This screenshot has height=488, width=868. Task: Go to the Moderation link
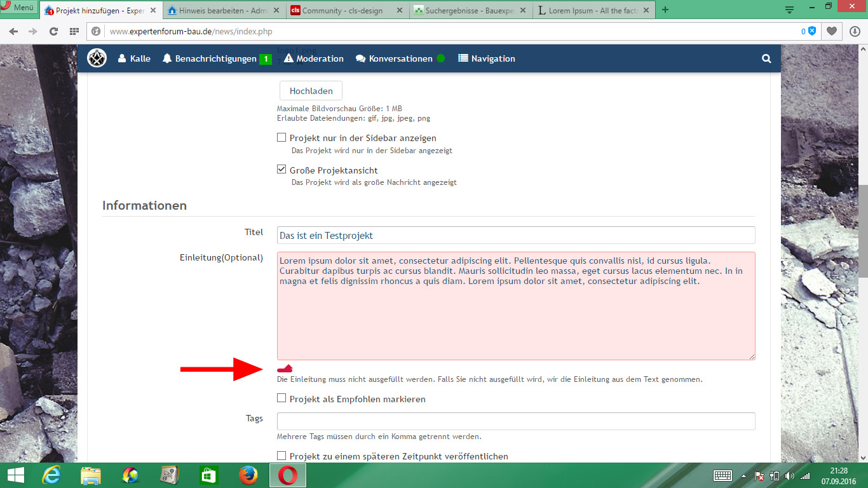pos(313,58)
